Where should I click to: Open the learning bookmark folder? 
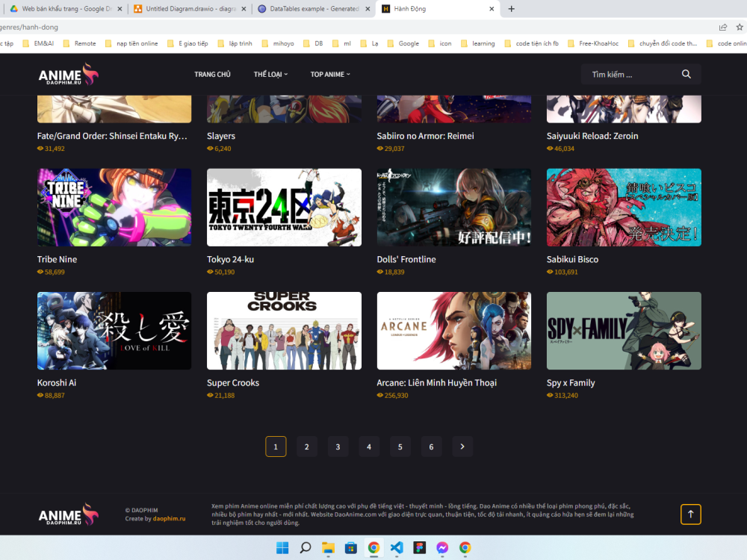pos(478,43)
